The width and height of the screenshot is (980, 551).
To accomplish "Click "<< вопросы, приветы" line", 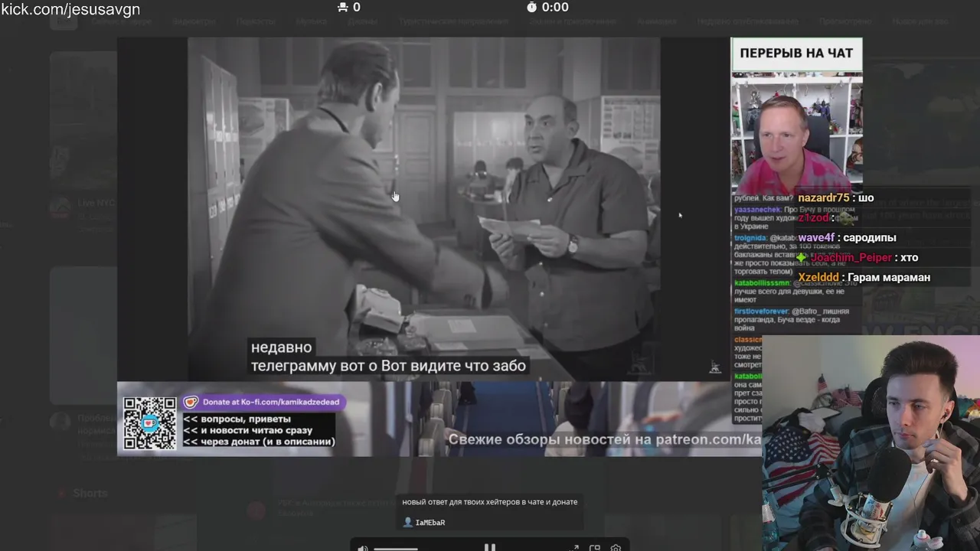I will pos(237,419).
